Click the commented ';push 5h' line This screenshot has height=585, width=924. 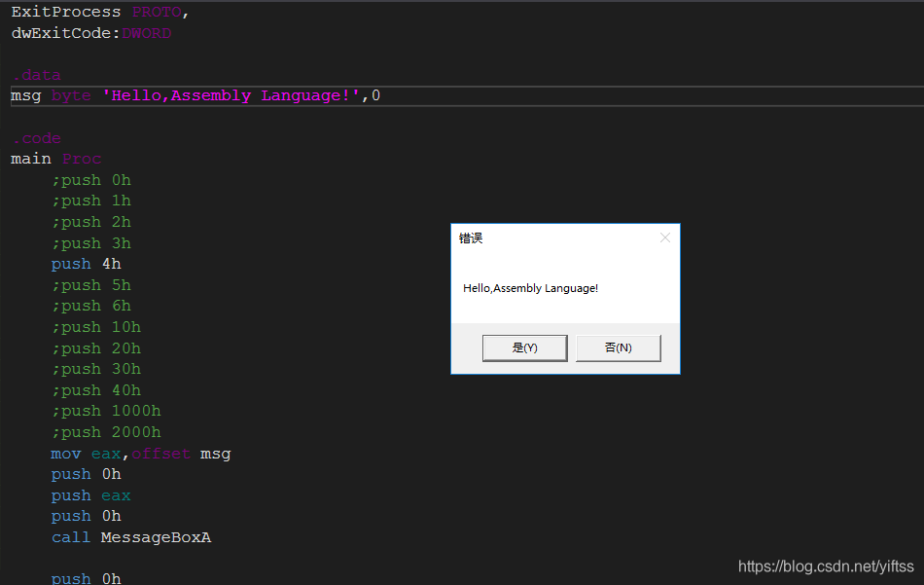point(91,285)
